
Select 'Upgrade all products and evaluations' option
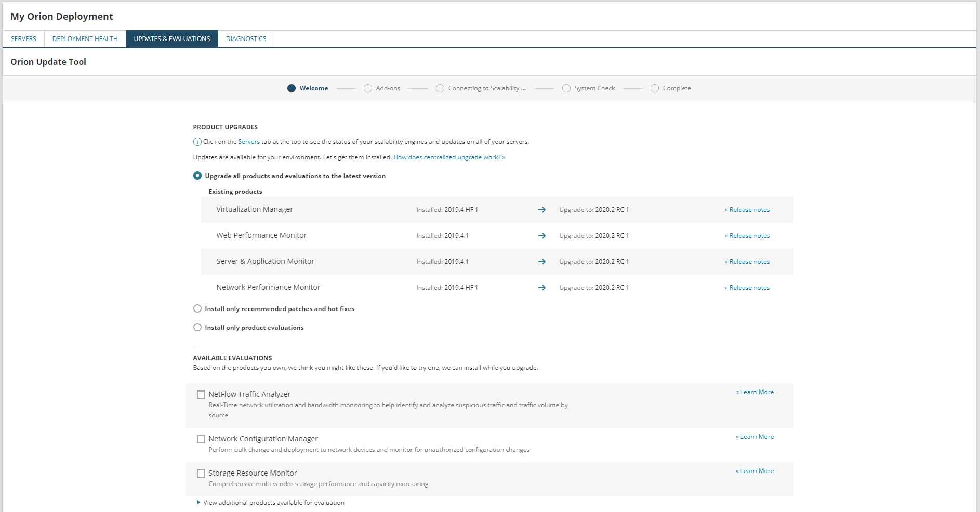tap(197, 176)
